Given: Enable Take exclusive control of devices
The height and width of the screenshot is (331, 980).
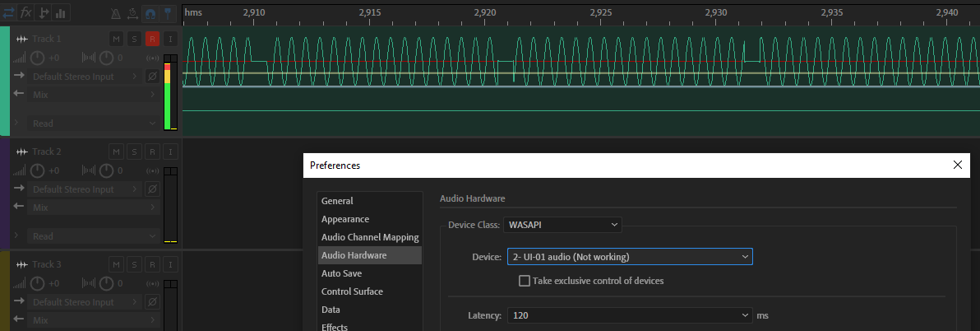Looking at the screenshot, I should pos(525,281).
